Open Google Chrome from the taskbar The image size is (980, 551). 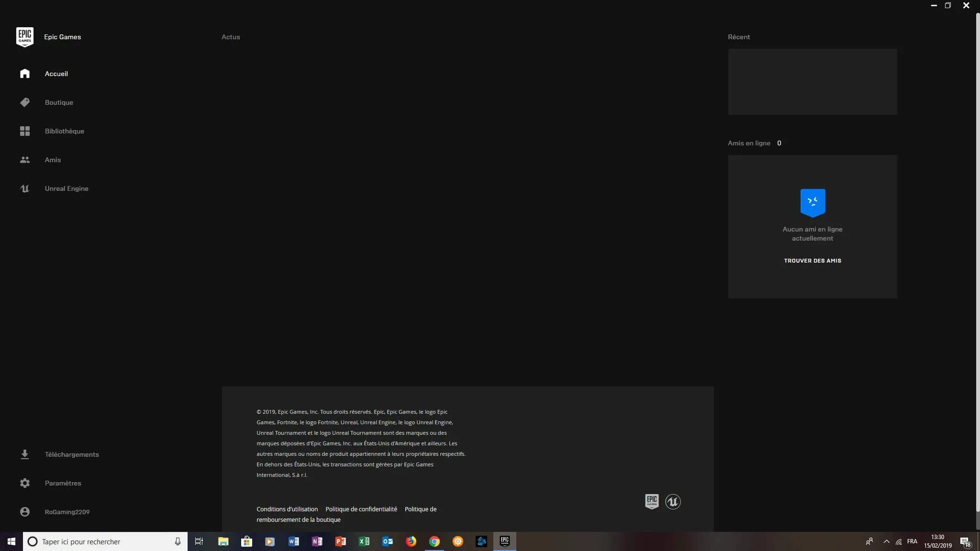[434, 541]
